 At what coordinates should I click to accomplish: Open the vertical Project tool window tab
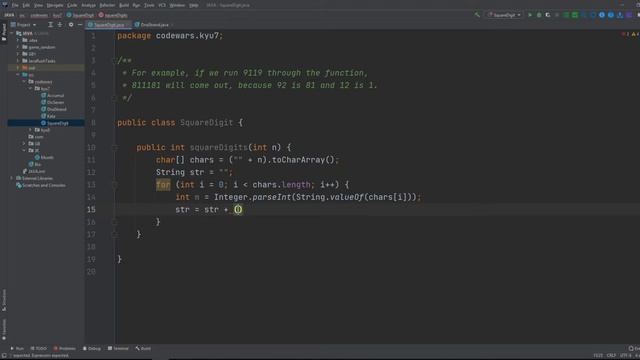[x=4, y=32]
